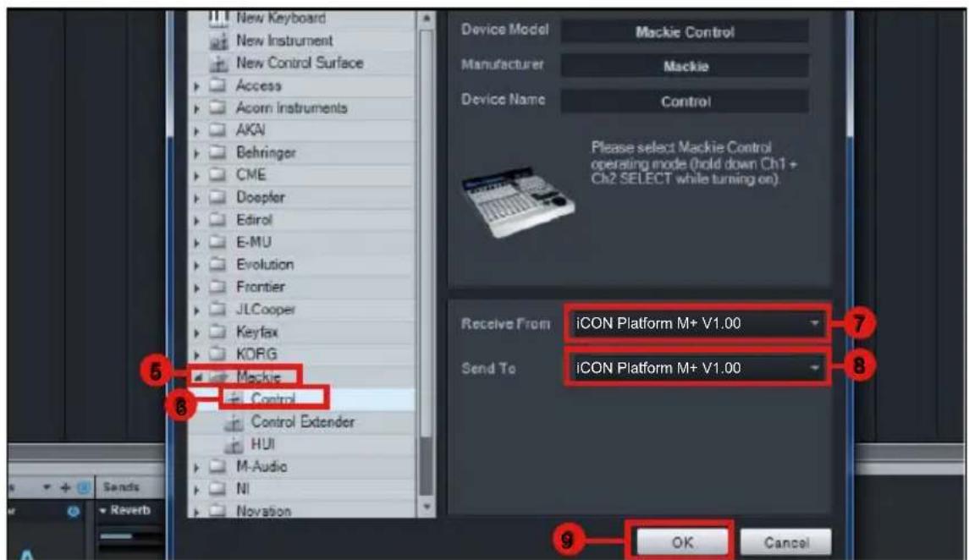Click the AKAI folder icon

pos(217,130)
